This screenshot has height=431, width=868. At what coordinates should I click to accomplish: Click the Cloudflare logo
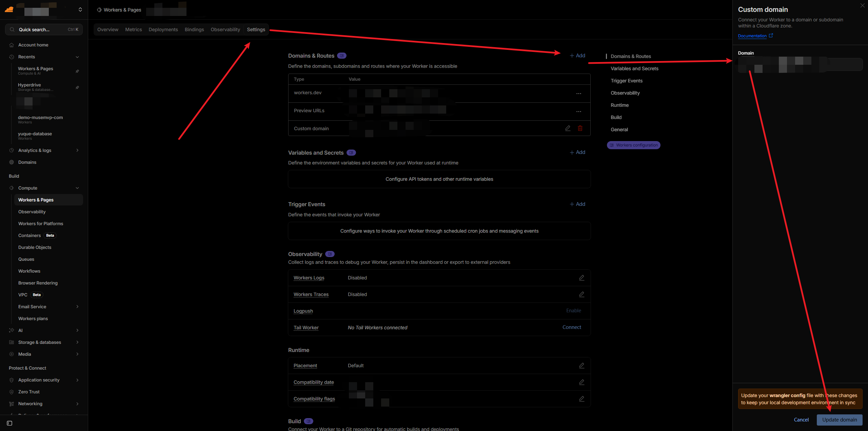click(9, 9)
